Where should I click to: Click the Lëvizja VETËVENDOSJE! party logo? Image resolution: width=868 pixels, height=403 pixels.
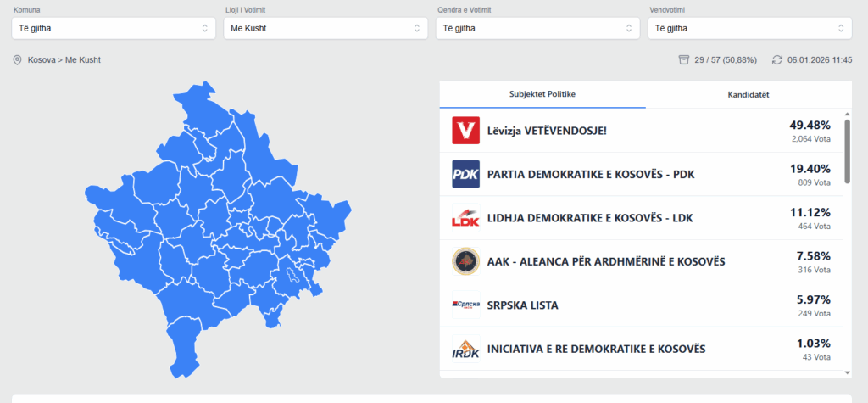[x=466, y=131]
